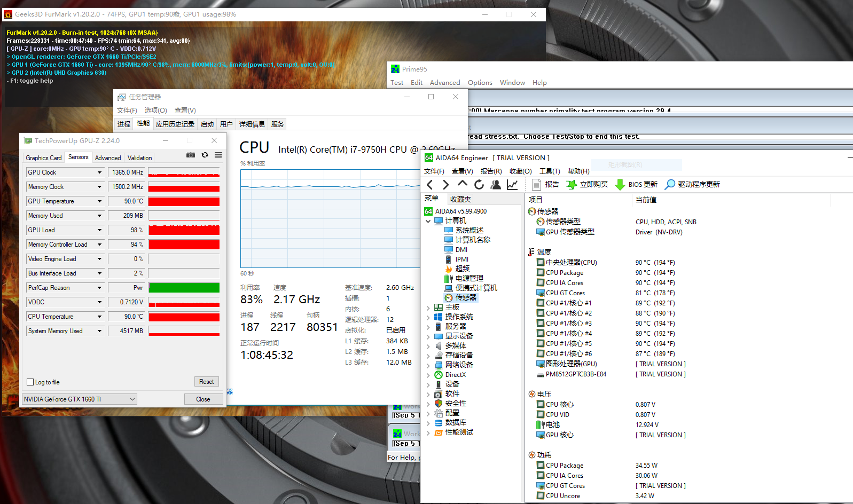The height and width of the screenshot is (504, 853).
Task: Expand the 显示设备 tree node
Action: [x=428, y=336]
